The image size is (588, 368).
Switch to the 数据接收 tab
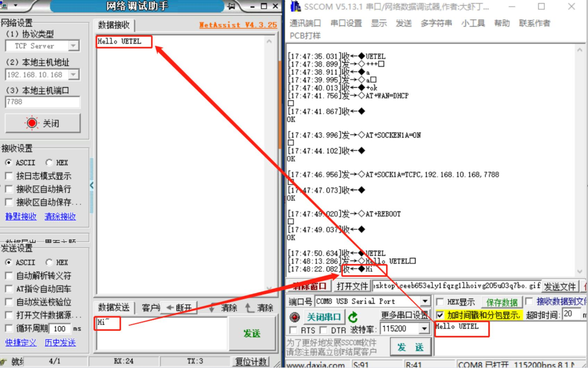(x=114, y=25)
